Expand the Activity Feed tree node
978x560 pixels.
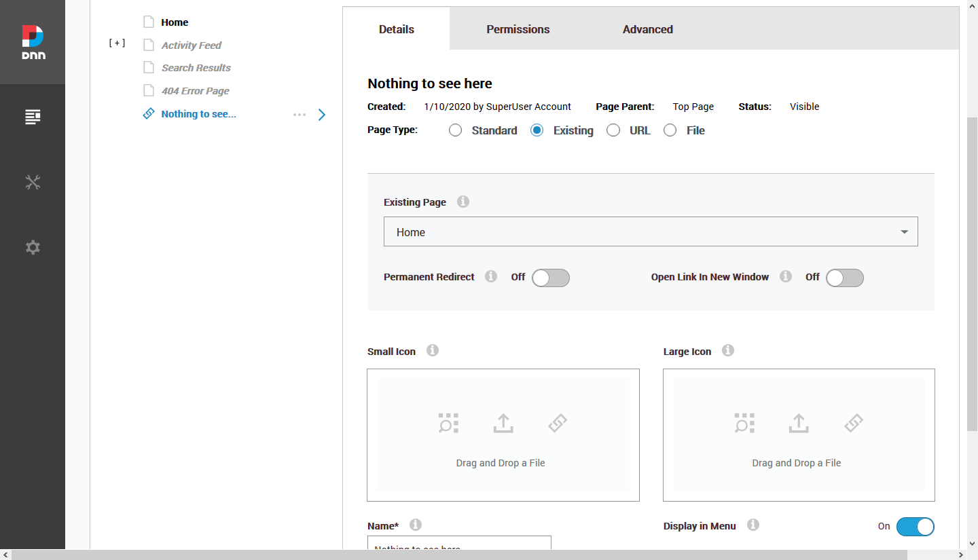click(x=117, y=43)
